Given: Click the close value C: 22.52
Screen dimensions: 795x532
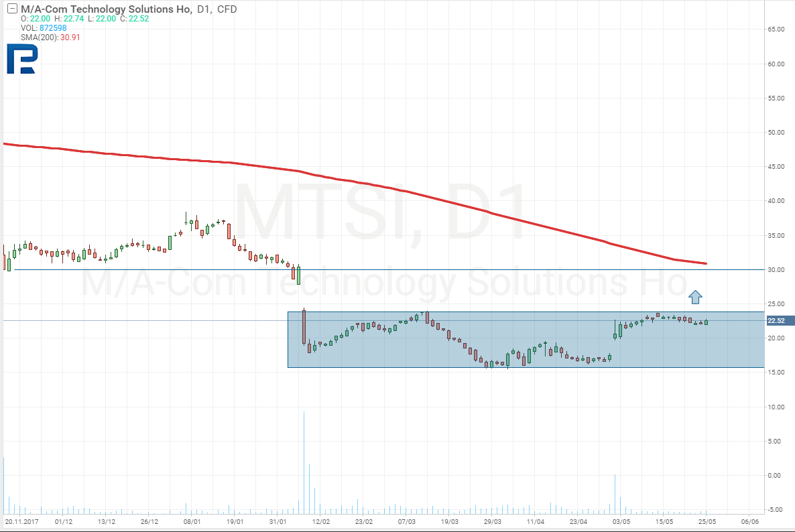Looking at the screenshot, I should 134,19.
